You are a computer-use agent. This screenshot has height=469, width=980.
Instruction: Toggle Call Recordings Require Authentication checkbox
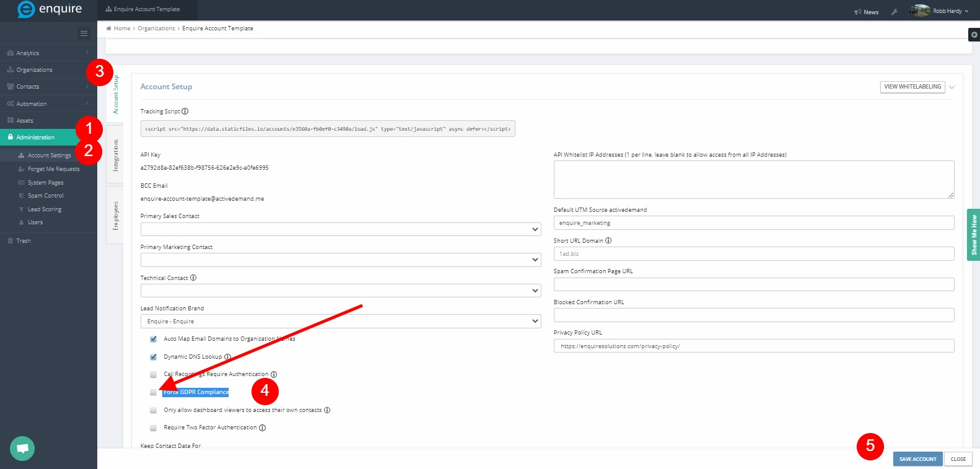[153, 375]
